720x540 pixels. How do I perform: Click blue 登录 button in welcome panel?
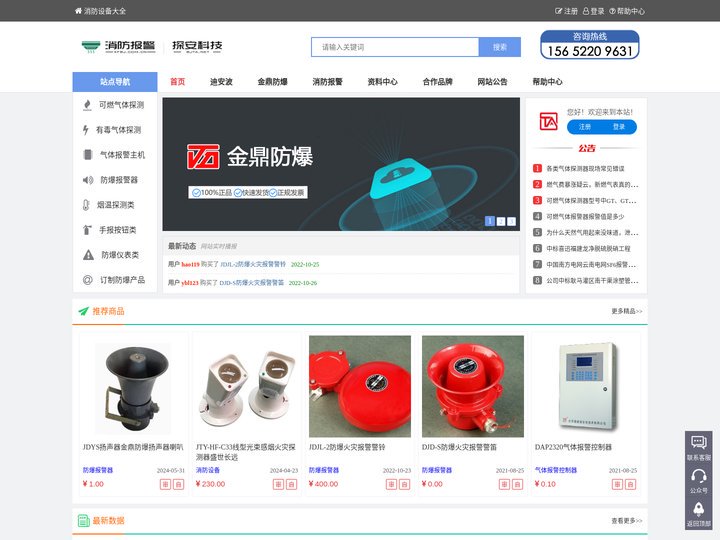click(619, 127)
